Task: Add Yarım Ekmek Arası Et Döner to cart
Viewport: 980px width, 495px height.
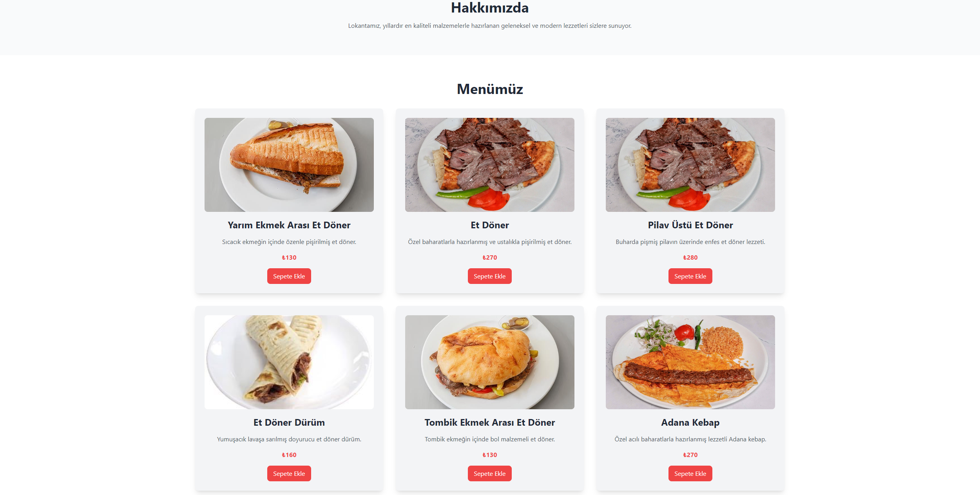Action: [289, 276]
